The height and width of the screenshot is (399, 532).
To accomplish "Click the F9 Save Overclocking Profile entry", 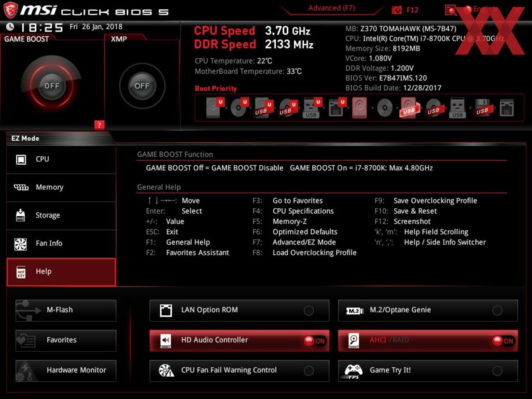I will (x=426, y=201).
